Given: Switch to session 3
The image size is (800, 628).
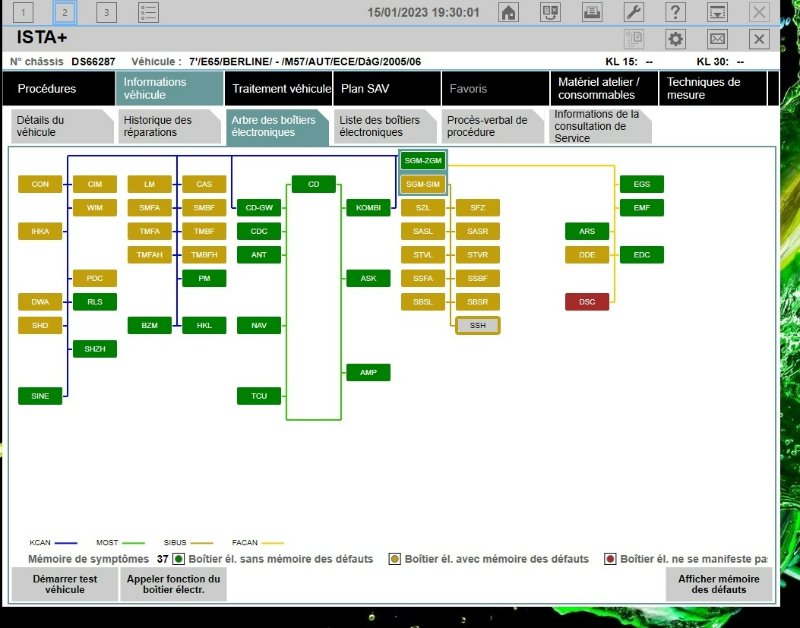Looking at the screenshot, I should click(106, 12).
